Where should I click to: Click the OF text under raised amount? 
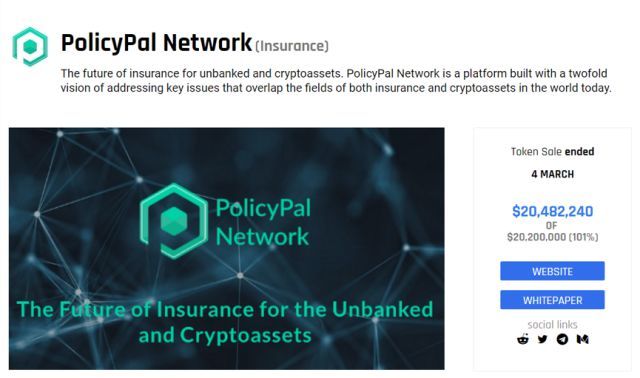pyautogui.click(x=551, y=226)
